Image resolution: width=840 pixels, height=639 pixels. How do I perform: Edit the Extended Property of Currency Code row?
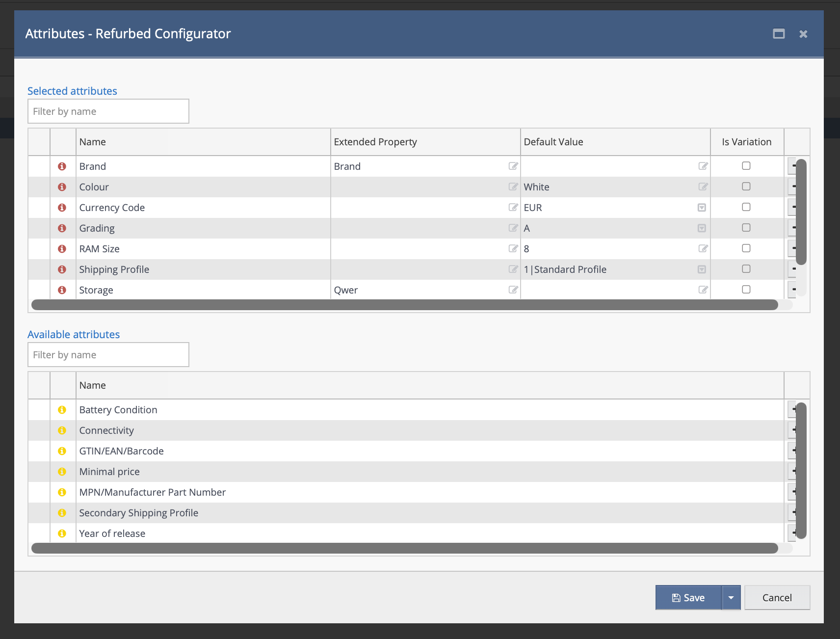coord(513,207)
